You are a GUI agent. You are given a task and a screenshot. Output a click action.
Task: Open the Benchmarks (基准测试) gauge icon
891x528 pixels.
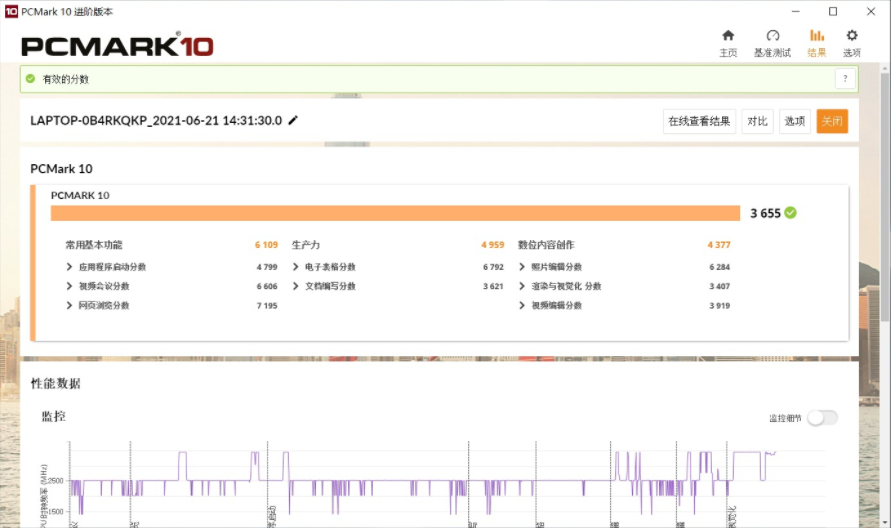(x=772, y=36)
